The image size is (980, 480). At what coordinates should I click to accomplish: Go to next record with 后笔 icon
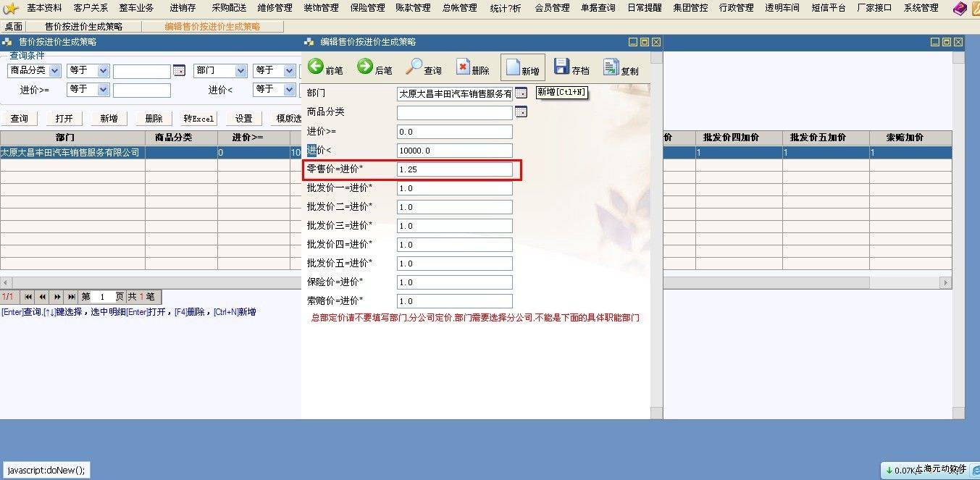365,67
